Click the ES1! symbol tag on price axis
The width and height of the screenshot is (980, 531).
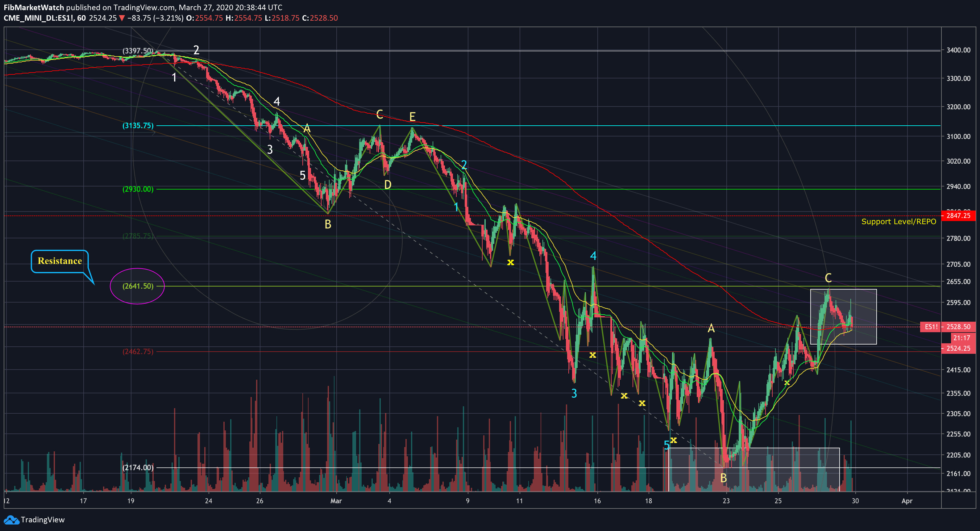(931, 327)
